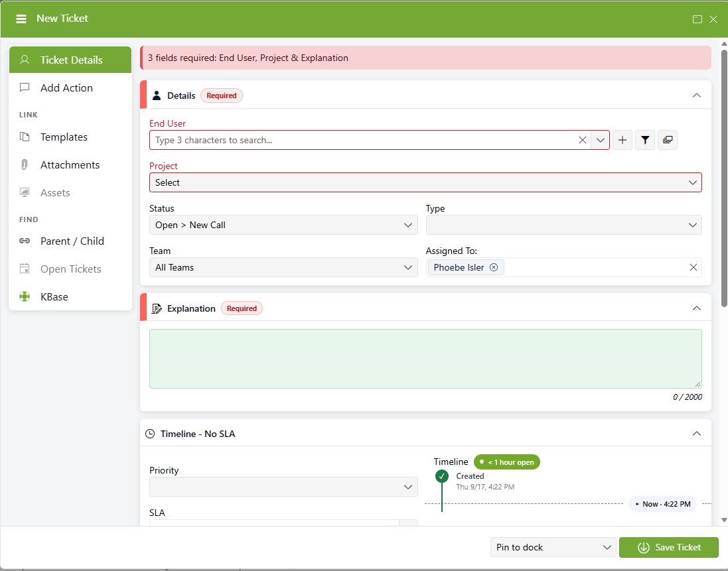Open the Status dropdown

283,225
